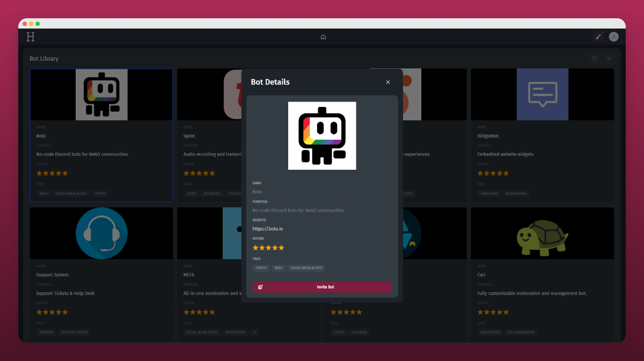This screenshot has height=361, width=644.
Task: Click the Boto robot image in dialog
Action: (322, 135)
